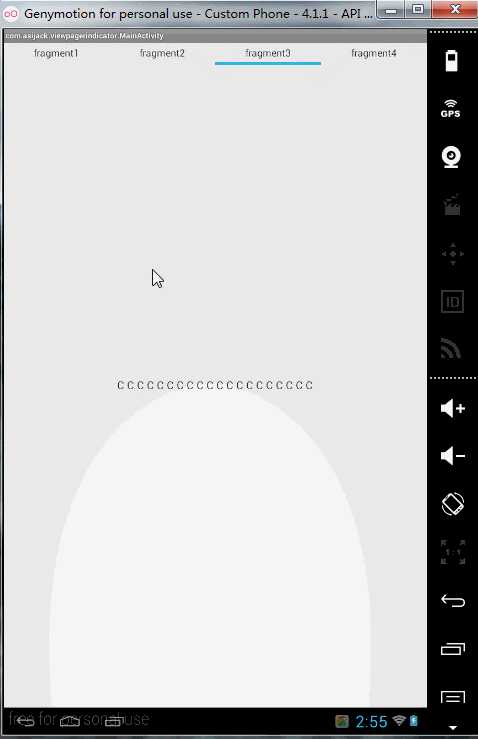
Task: Select the fragment4 tab
Action: pyautogui.click(x=374, y=53)
